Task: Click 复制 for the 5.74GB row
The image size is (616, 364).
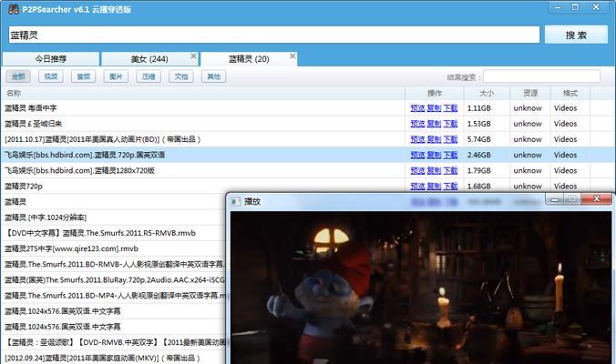Action: [434, 139]
